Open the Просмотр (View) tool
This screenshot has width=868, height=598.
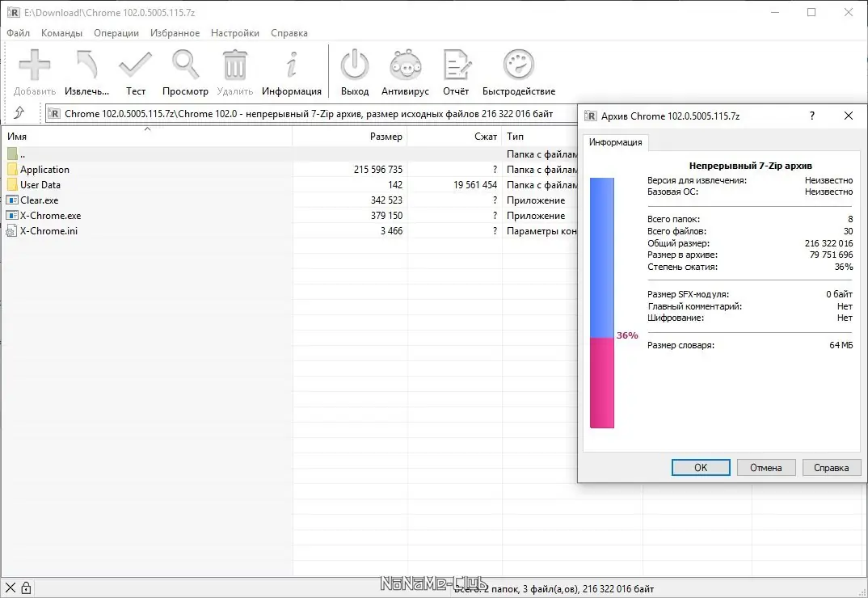coord(185,65)
